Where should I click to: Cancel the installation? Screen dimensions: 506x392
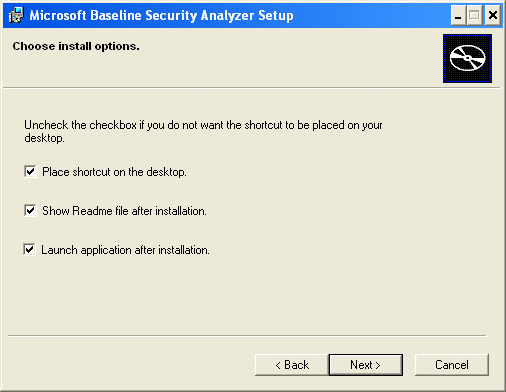(x=452, y=365)
